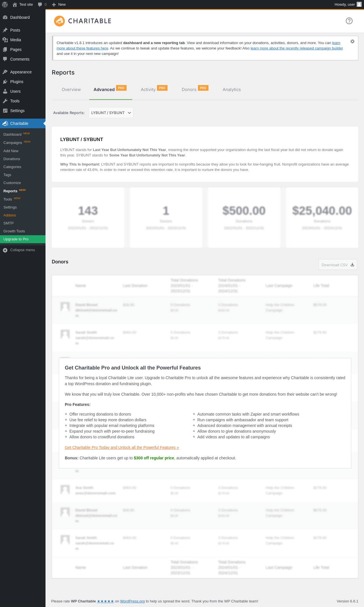Open recently released campaign builder link

click(297, 48)
